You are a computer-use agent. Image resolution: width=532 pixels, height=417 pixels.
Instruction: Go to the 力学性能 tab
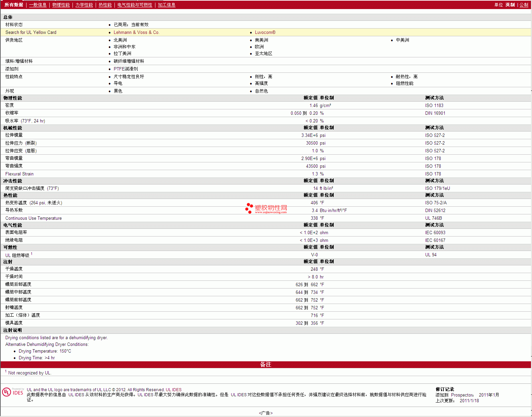[84, 5]
